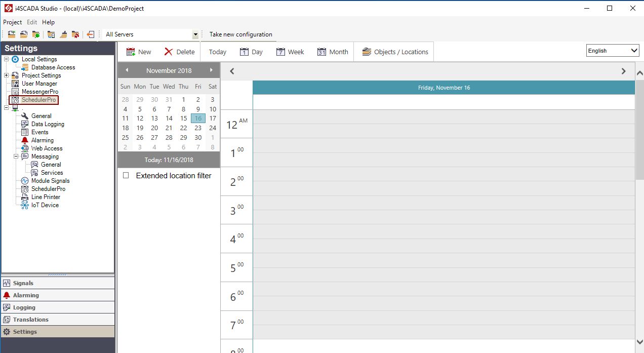This screenshot has height=353, width=644.
Task: Click the wrench icon beside server General
Action: click(x=25, y=116)
